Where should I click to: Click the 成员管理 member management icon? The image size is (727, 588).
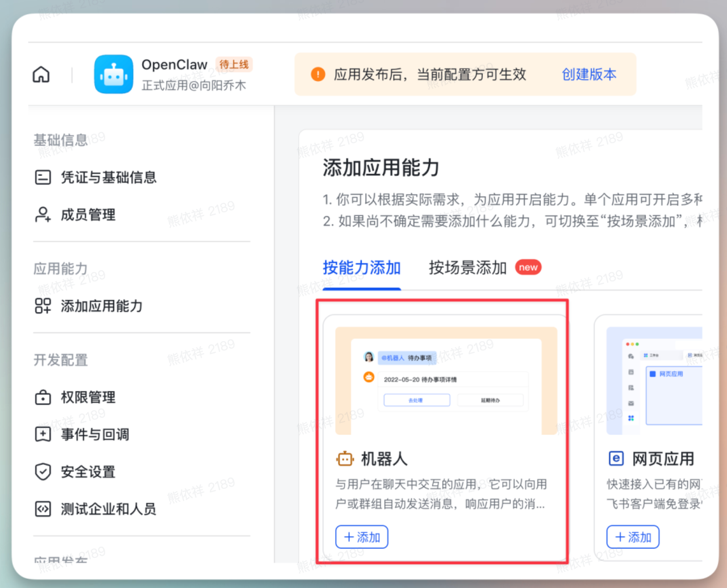coord(43,215)
